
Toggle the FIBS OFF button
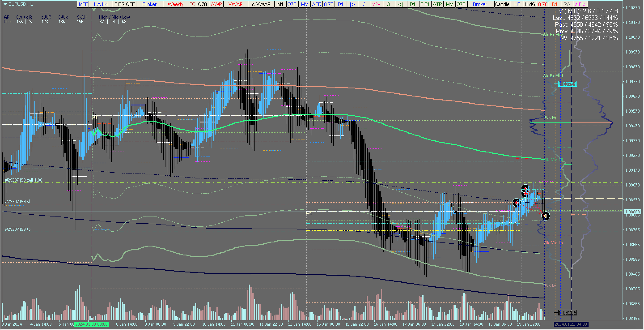pos(124,4)
